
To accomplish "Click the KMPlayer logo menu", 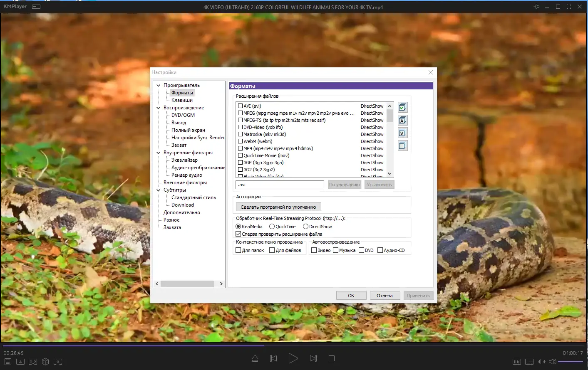I will tap(15, 7).
